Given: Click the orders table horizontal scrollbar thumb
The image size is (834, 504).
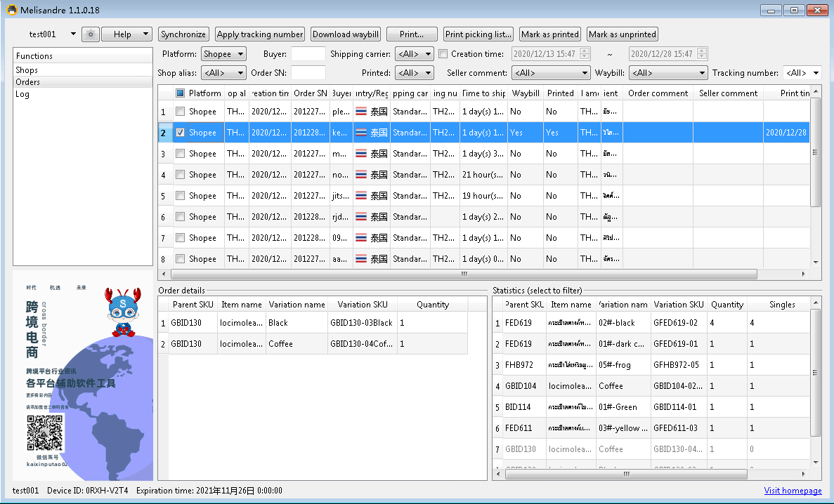Looking at the screenshot, I should click(x=464, y=274).
